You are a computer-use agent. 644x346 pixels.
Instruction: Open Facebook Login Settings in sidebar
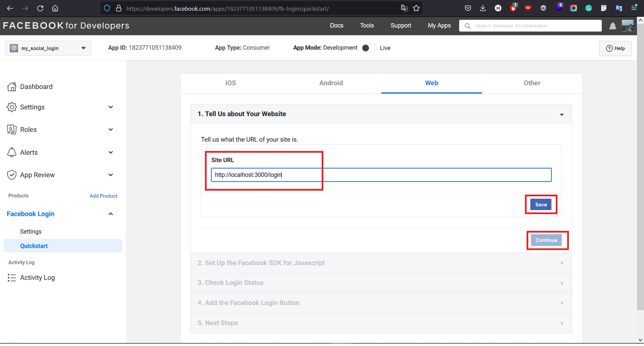click(31, 232)
